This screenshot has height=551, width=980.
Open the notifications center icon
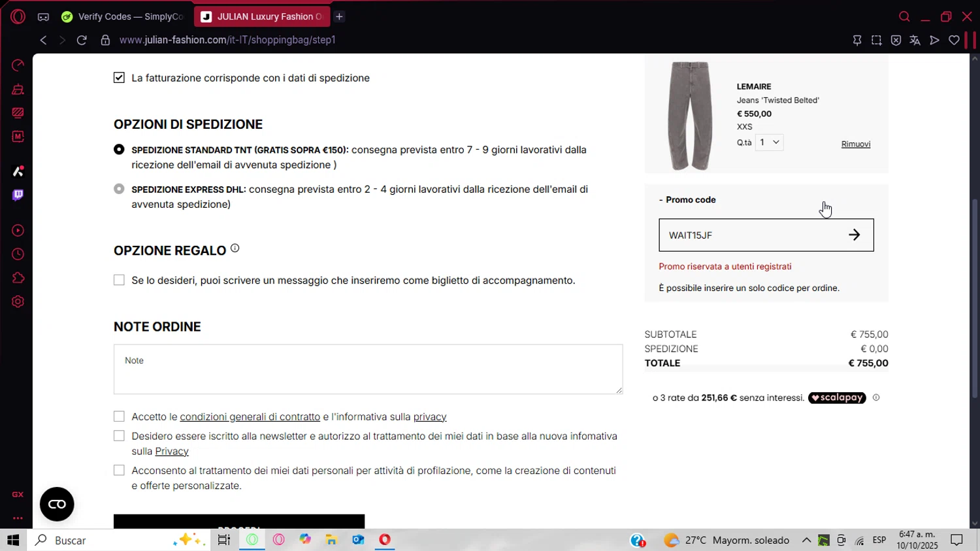[956, 541]
